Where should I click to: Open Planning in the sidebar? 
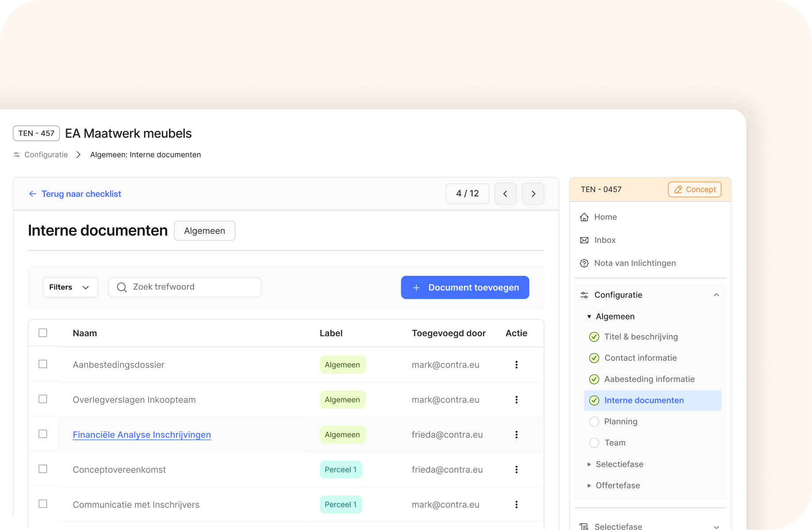pos(620,421)
